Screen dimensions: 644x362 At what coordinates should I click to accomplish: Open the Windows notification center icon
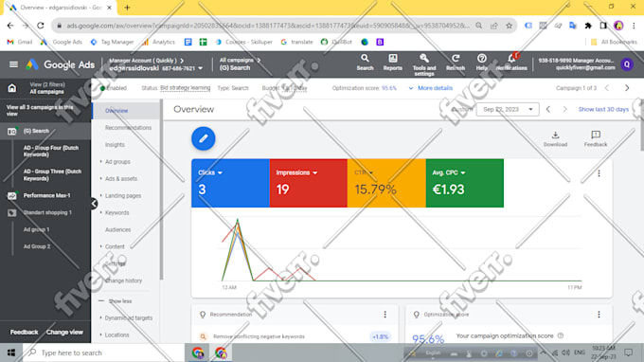[629, 353]
